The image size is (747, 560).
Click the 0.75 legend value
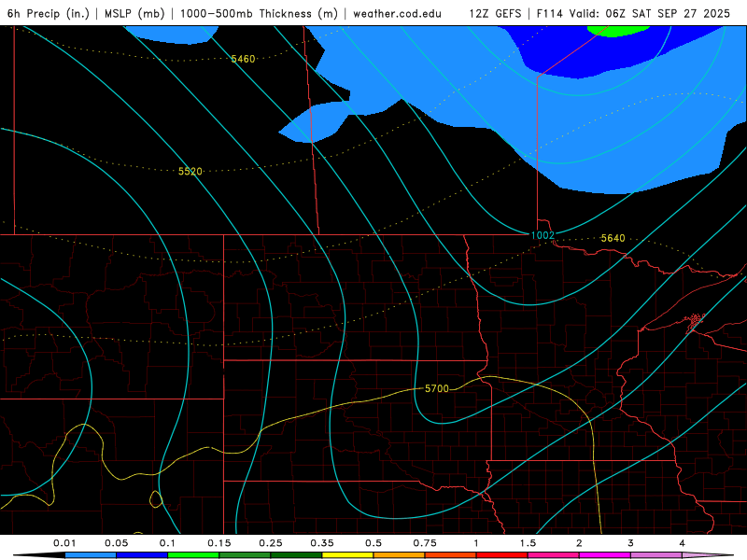(x=425, y=543)
